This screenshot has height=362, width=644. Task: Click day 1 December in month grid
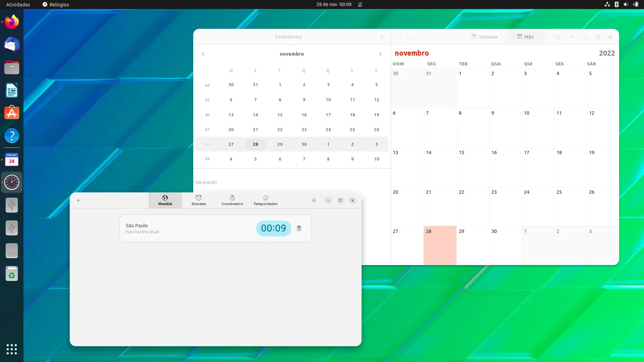point(538,246)
